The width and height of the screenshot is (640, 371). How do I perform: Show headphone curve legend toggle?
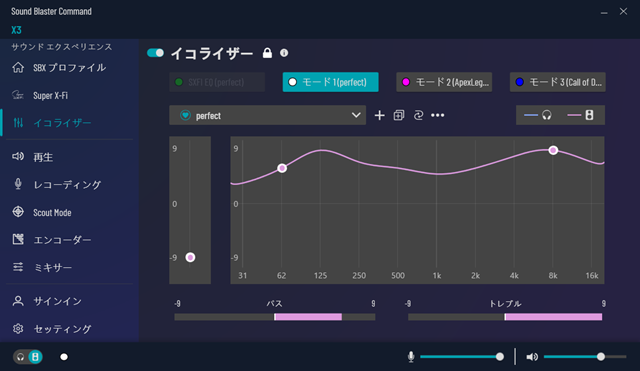[x=538, y=116]
